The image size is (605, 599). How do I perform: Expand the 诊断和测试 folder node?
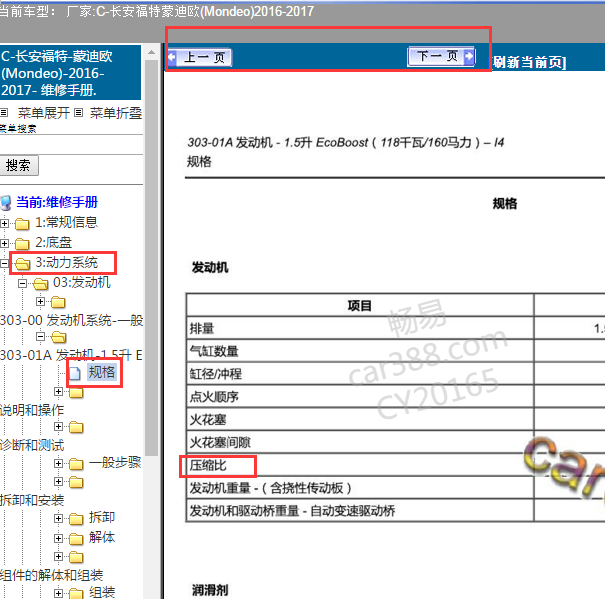tap(58, 426)
